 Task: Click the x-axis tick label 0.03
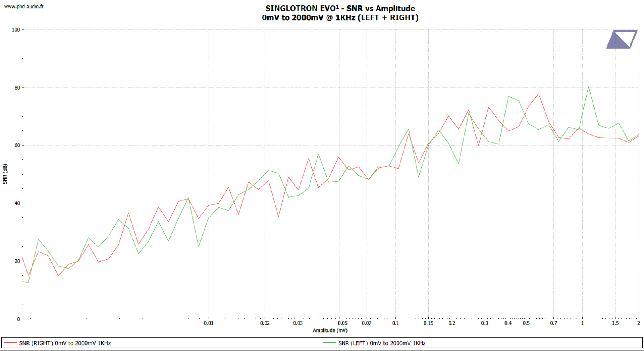tap(298, 323)
